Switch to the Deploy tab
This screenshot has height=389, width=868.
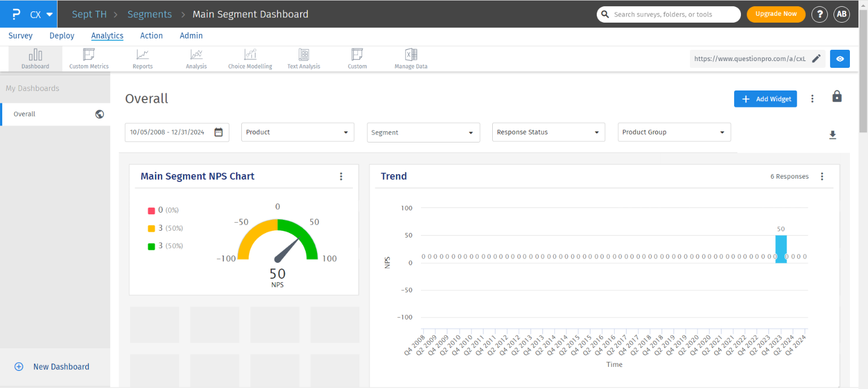tap(62, 36)
